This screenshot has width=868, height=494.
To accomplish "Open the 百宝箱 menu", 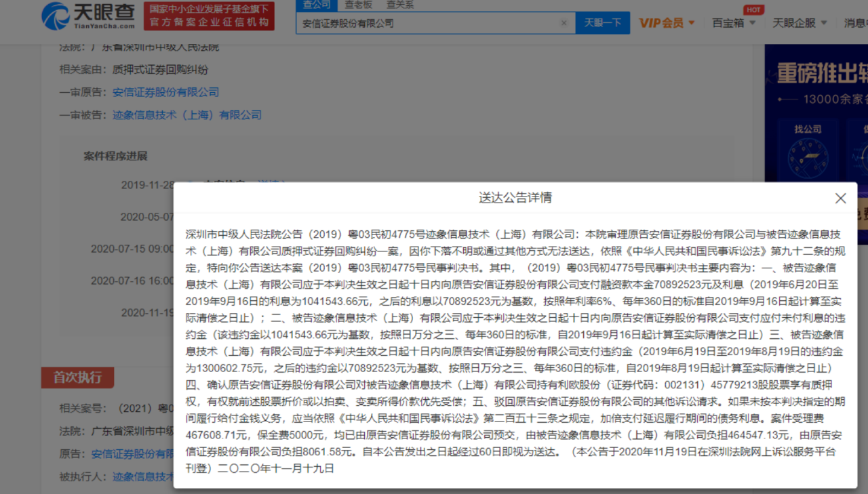I will 732,23.
